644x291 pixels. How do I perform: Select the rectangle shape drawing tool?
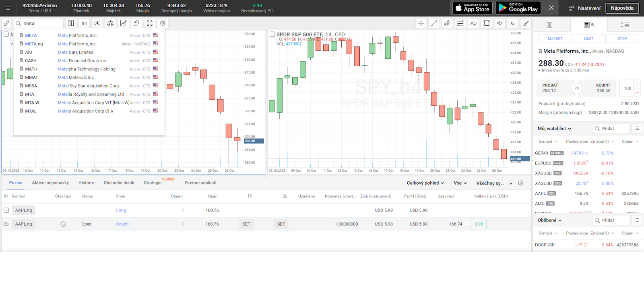click(x=487, y=23)
